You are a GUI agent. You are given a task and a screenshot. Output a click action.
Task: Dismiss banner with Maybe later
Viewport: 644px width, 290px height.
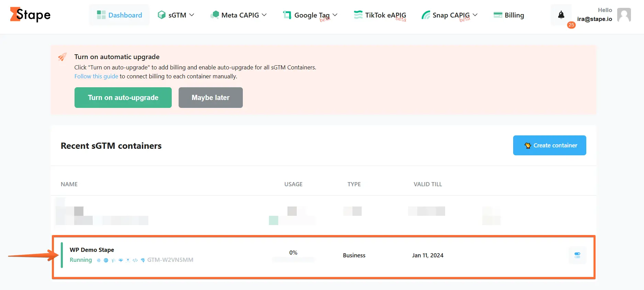click(x=211, y=98)
